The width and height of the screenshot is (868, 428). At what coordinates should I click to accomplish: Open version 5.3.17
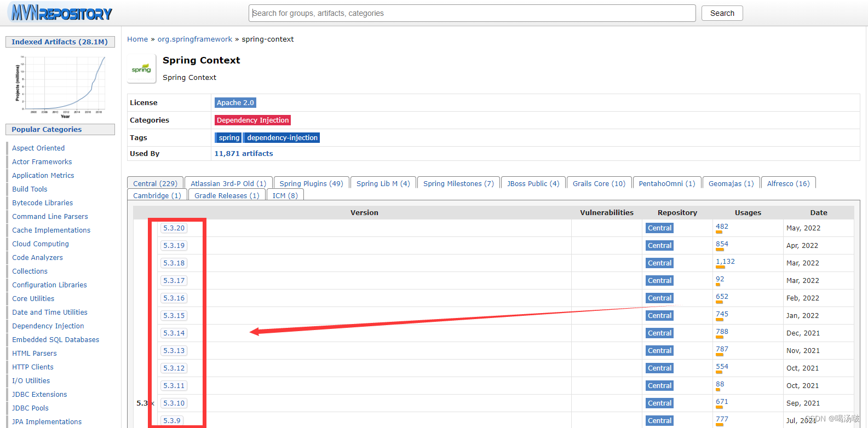(174, 281)
